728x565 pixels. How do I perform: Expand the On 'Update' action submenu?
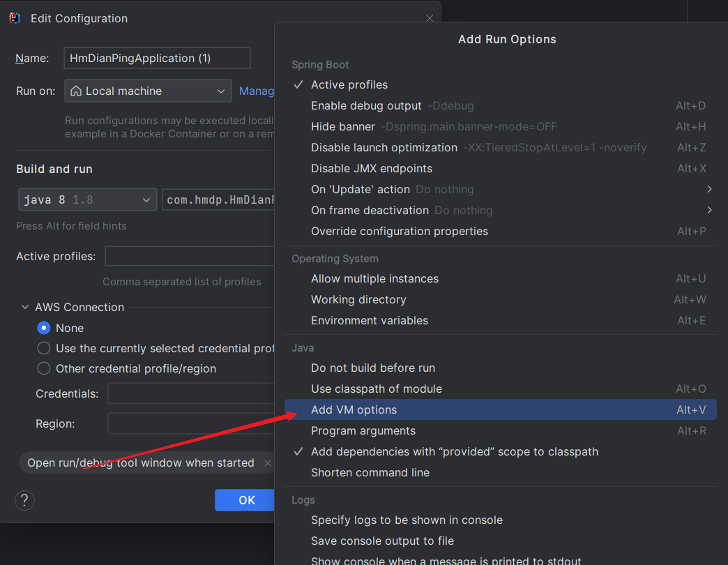click(x=501, y=190)
